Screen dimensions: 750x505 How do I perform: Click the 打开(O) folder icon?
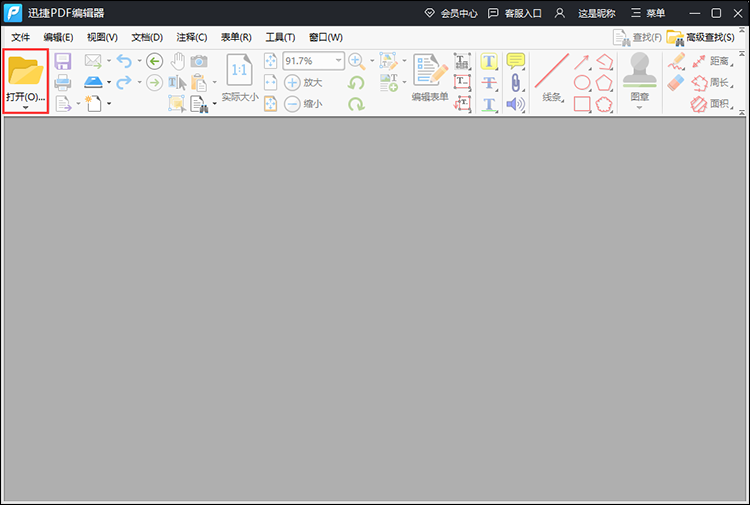click(25, 70)
